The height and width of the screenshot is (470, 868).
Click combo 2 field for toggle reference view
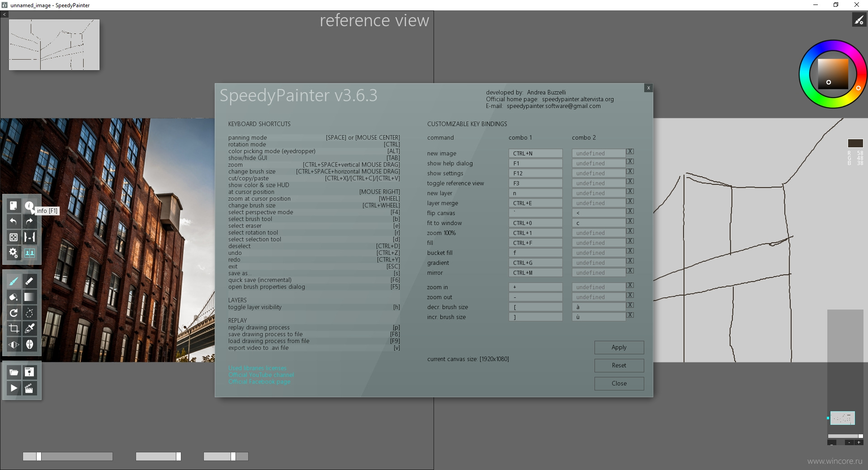tap(599, 183)
